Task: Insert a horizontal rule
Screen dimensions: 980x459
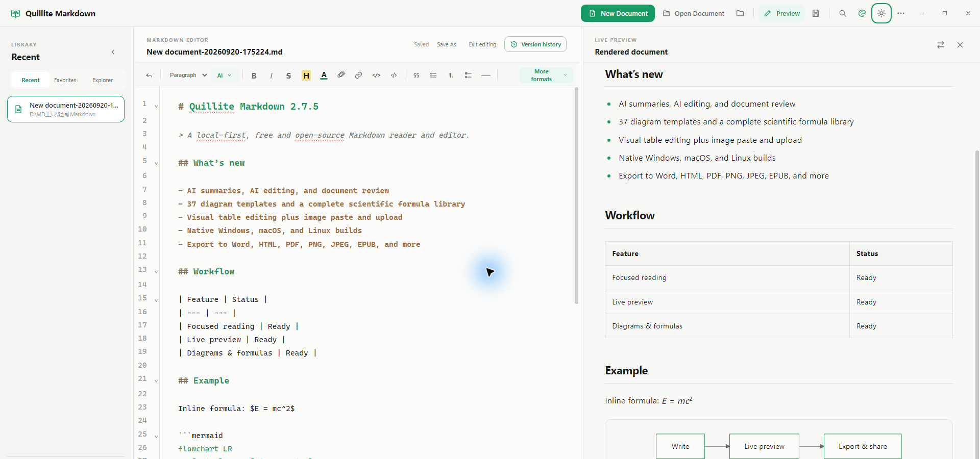Action: click(486, 75)
